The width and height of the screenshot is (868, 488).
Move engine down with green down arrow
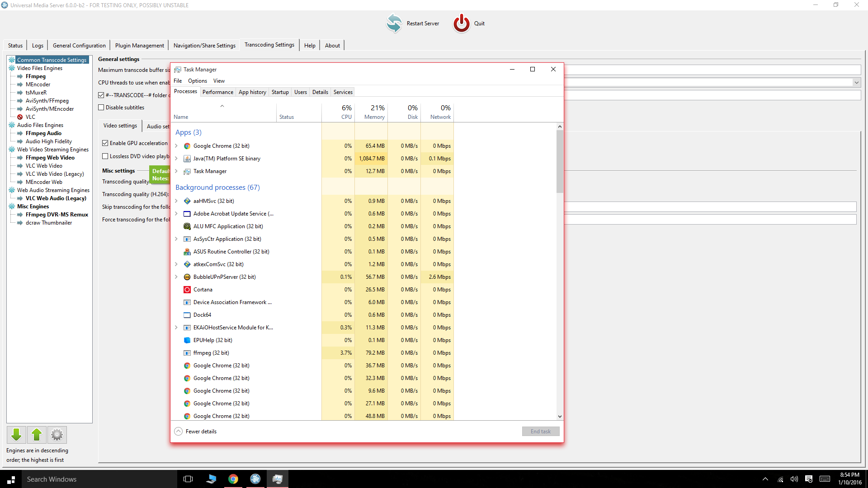tap(16, 435)
